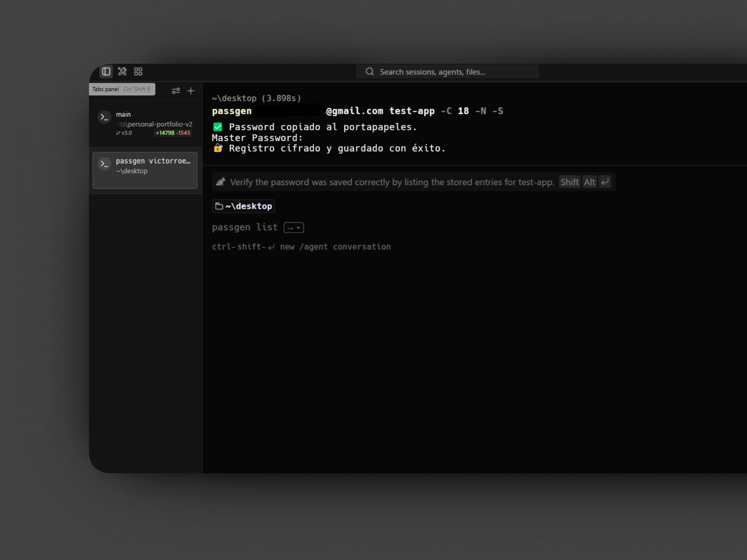Click the passgen list suggested command
747x560 pixels.
click(245, 227)
